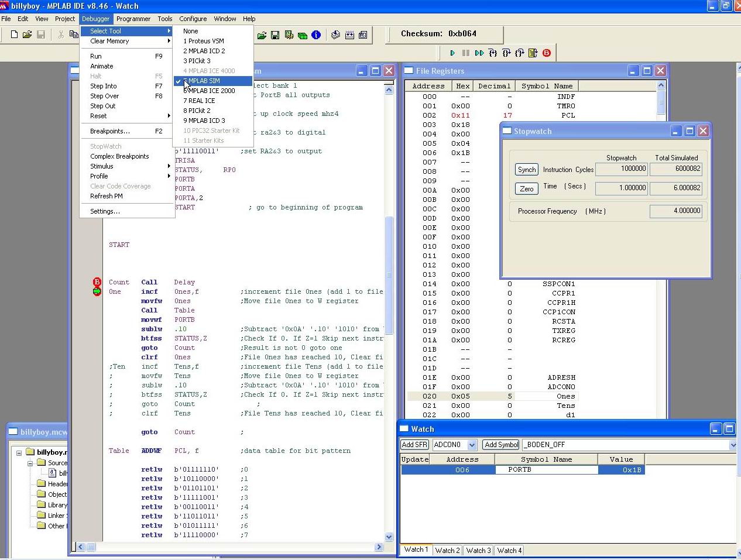Open the Configure menu
Screen dimensions: 741x560
(193, 19)
